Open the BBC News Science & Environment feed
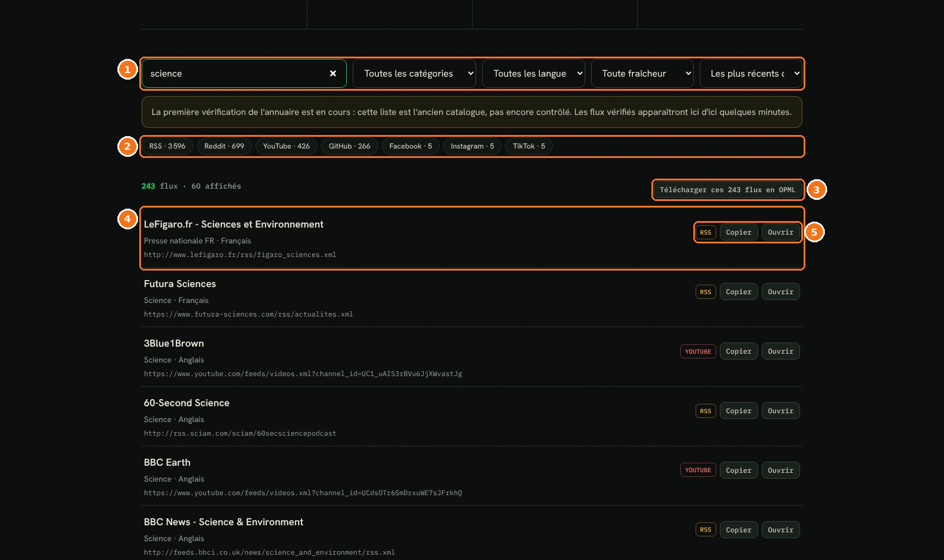Image resolution: width=944 pixels, height=560 pixels. 781,530
